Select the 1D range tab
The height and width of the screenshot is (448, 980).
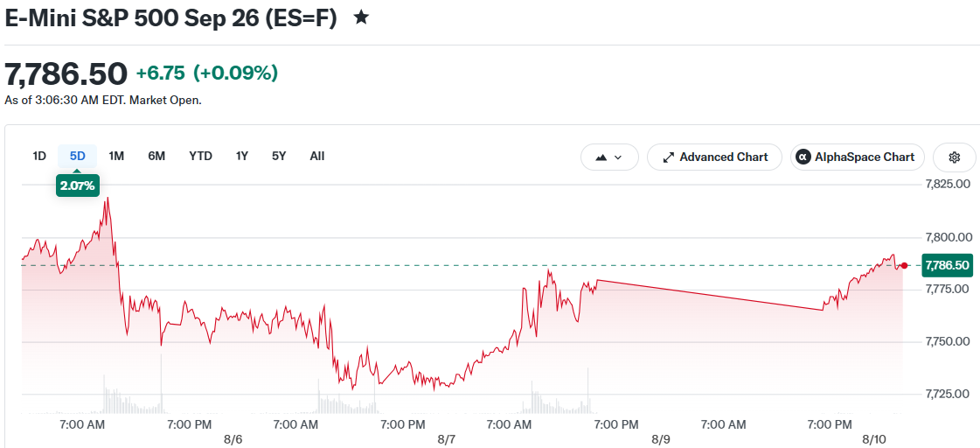(39, 156)
